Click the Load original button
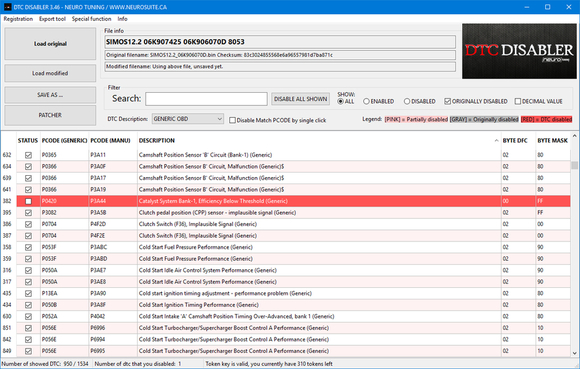580x369 pixels. point(50,44)
